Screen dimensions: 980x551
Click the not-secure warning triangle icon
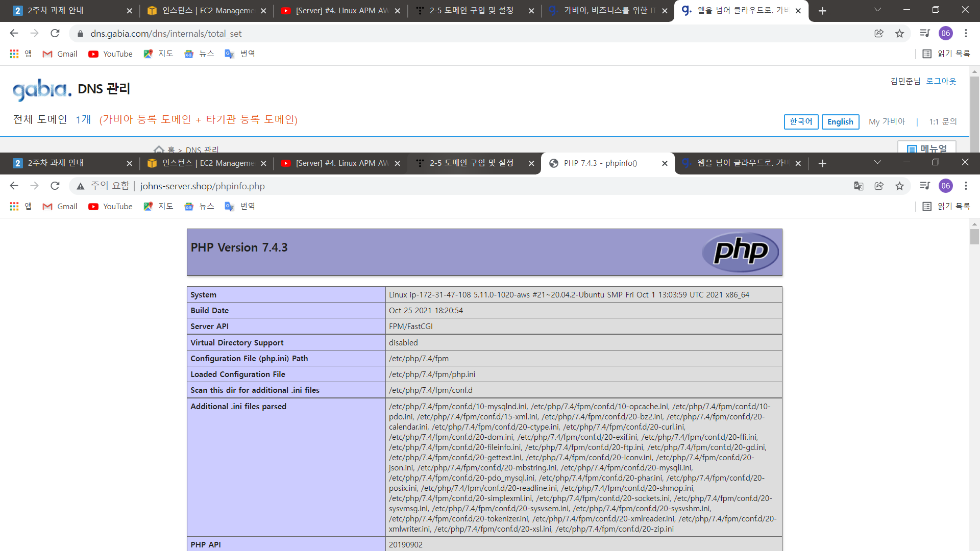point(81,186)
